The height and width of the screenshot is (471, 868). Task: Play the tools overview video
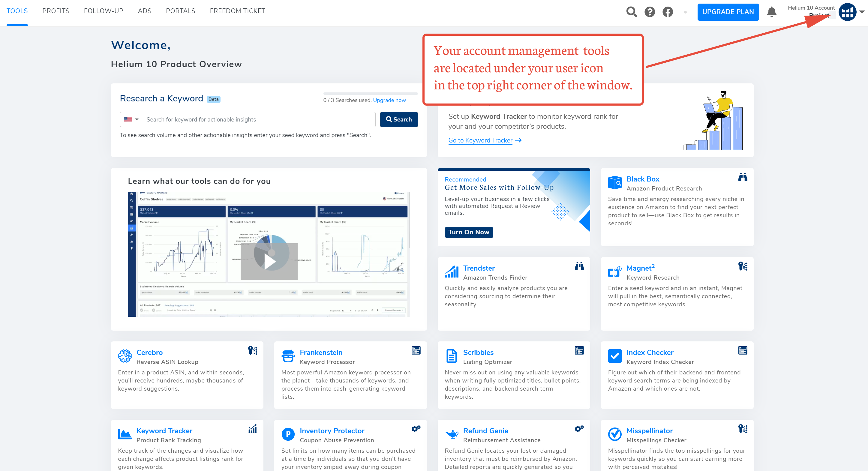[x=269, y=261]
